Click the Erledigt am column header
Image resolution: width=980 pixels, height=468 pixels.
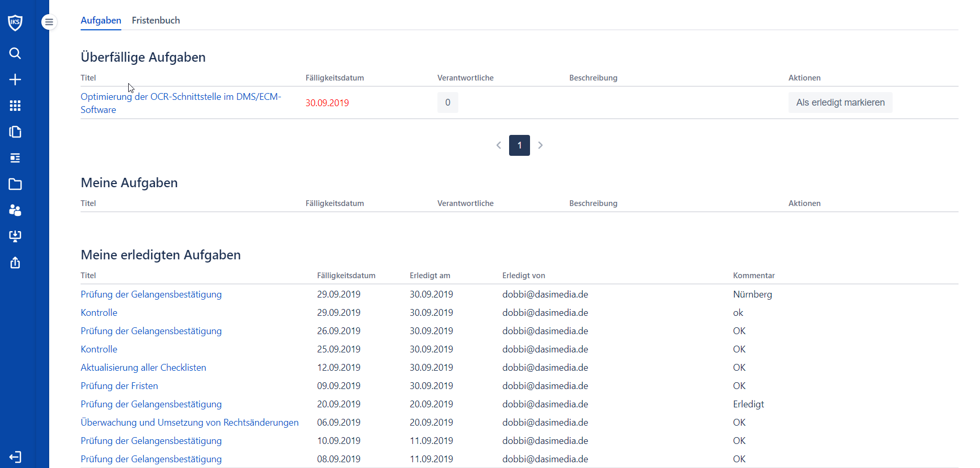(430, 276)
